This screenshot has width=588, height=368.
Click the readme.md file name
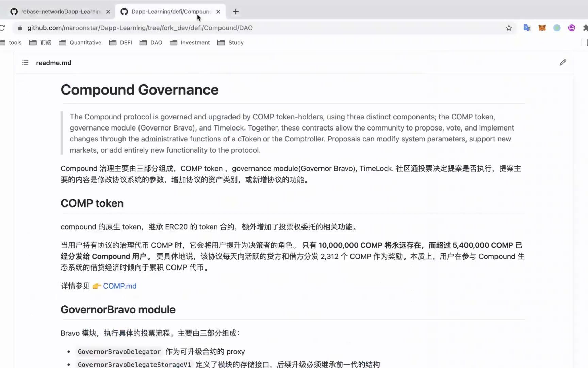click(54, 63)
